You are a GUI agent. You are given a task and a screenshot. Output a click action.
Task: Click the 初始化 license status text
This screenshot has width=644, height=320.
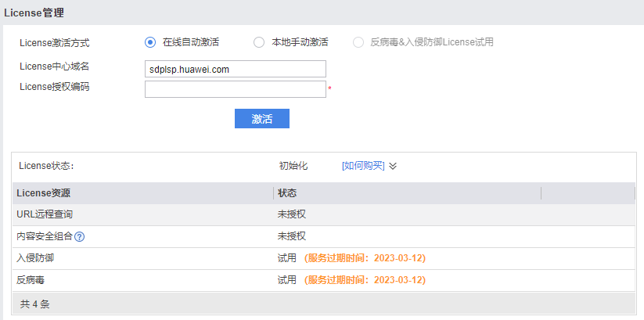pos(293,166)
